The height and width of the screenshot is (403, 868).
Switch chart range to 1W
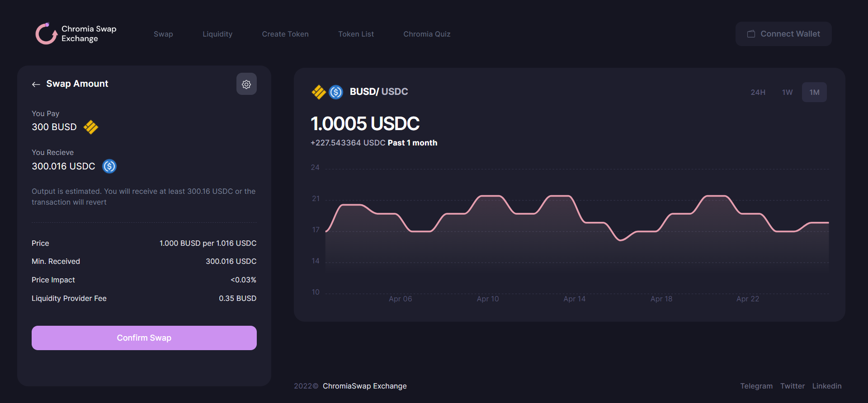[787, 92]
